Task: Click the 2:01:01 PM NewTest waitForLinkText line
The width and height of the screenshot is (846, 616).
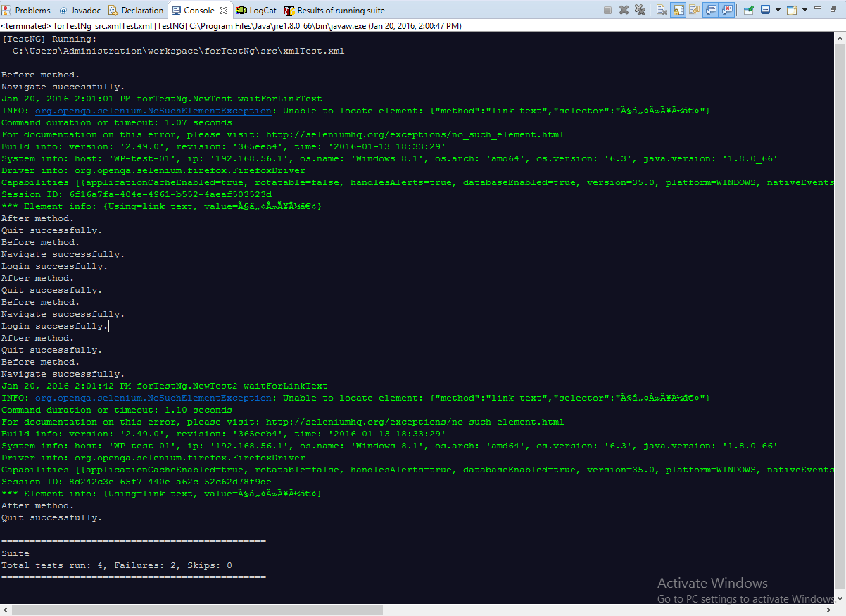Action: click(162, 99)
